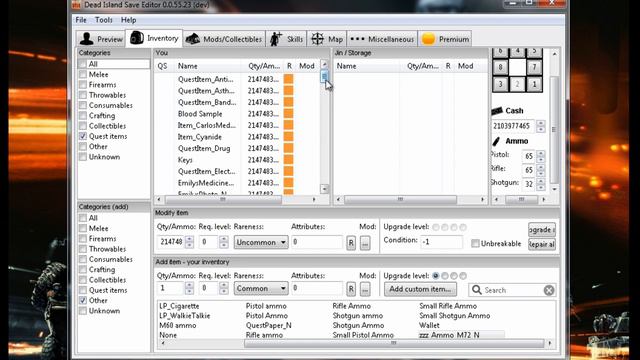
Task: Toggle the Unbreakable checkbox
Action: [475, 243]
